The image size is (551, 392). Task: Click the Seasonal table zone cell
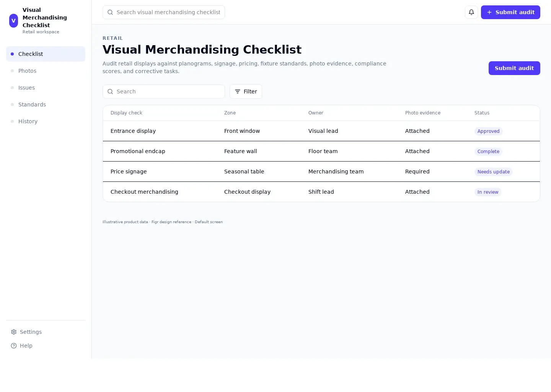244,171
